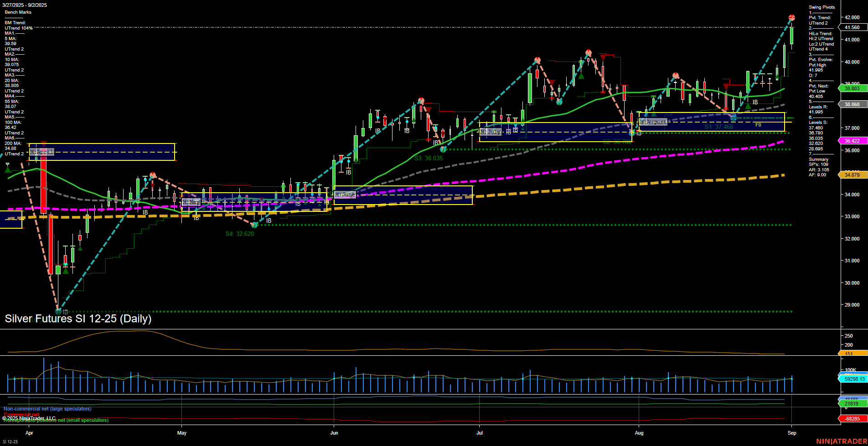Viewport: 868px width, 446px height.
Task: Click the teal pivot ball at the early-April swing low
Action: coord(59,311)
